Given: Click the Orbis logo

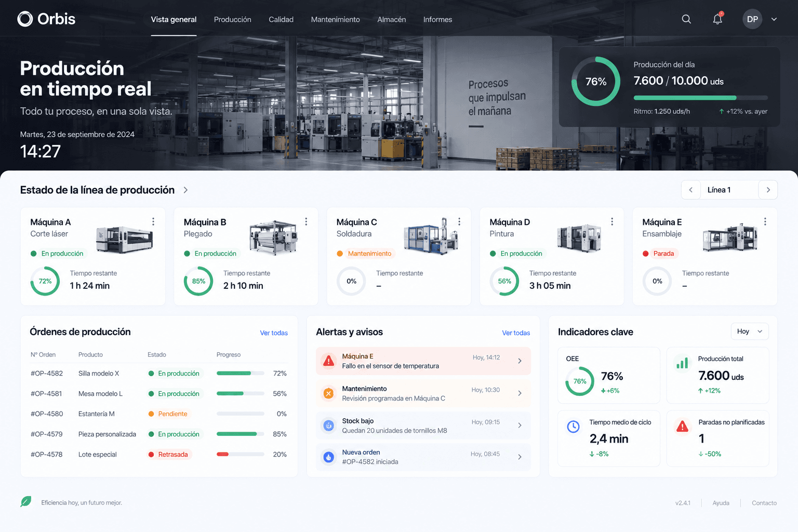Looking at the screenshot, I should pos(46,19).
